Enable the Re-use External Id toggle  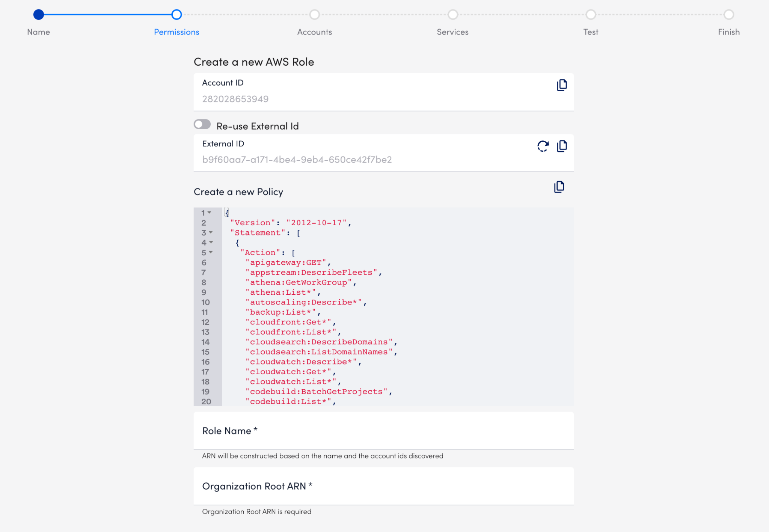(x=202, y=124)
